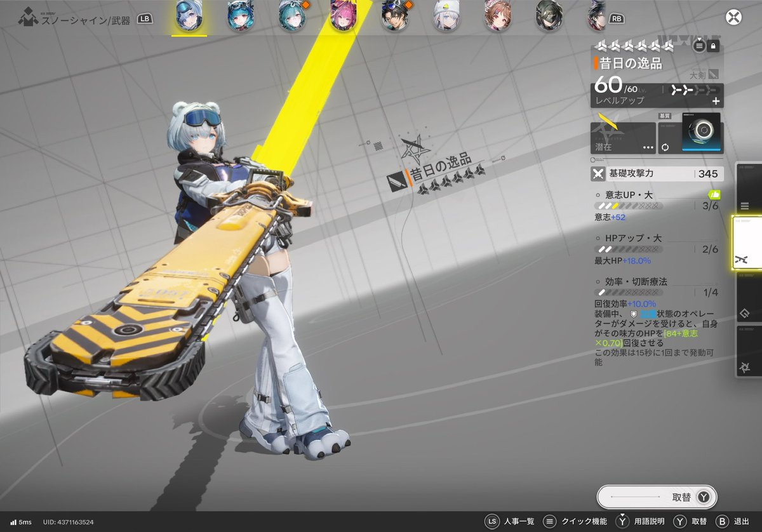Click the 効率・切断療法 skill title
This screenshot has height=532, width=762.
coord(636,281)
